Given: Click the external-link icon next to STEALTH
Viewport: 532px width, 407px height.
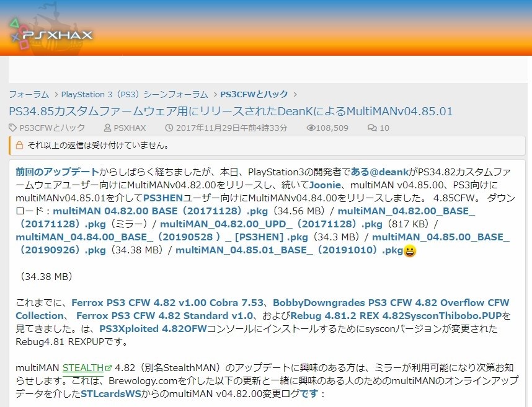Looking at the screenshot, I should click(x=109, y=368).
